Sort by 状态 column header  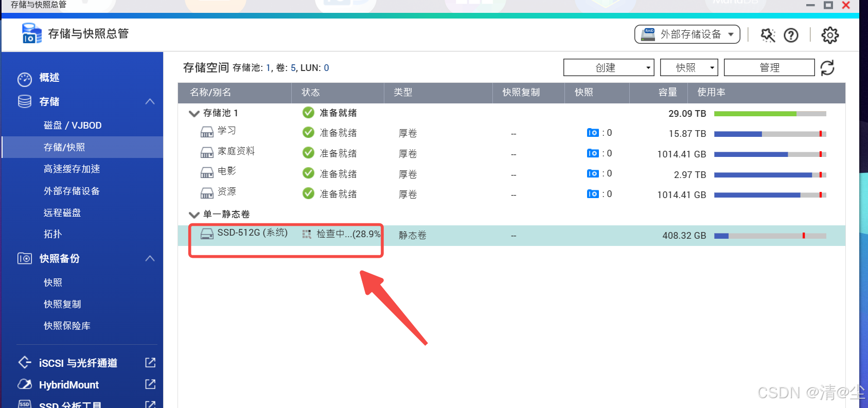pos(311,92)
